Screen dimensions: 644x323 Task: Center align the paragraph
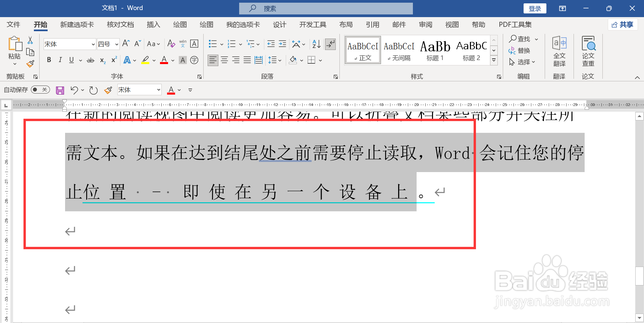(224, 60)
